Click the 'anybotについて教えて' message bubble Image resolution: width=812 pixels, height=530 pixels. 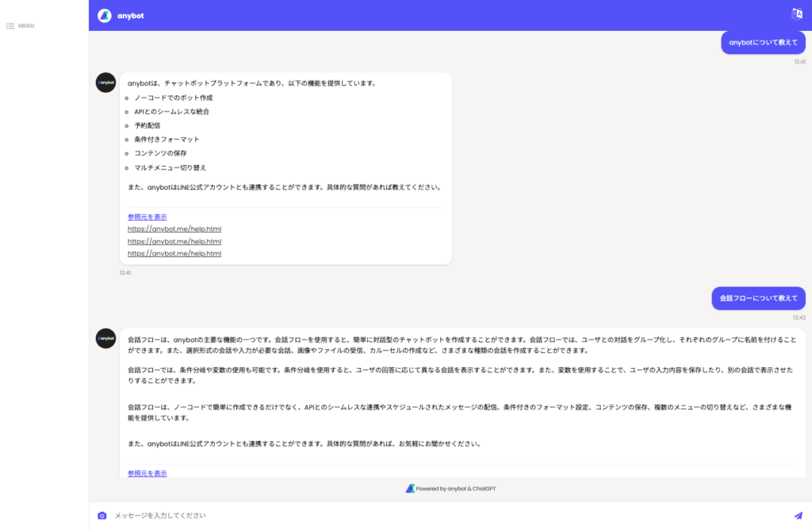[x=763, y=43]
